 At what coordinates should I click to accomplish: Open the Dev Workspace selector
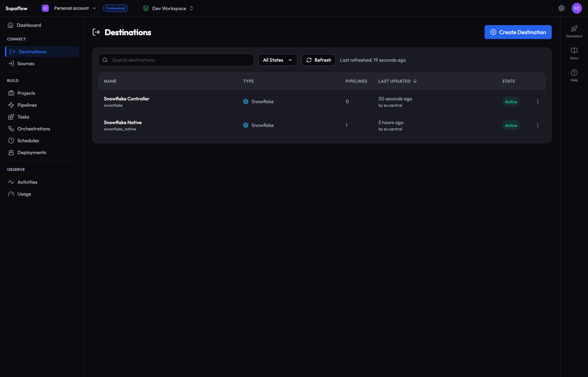pos(169,8)
